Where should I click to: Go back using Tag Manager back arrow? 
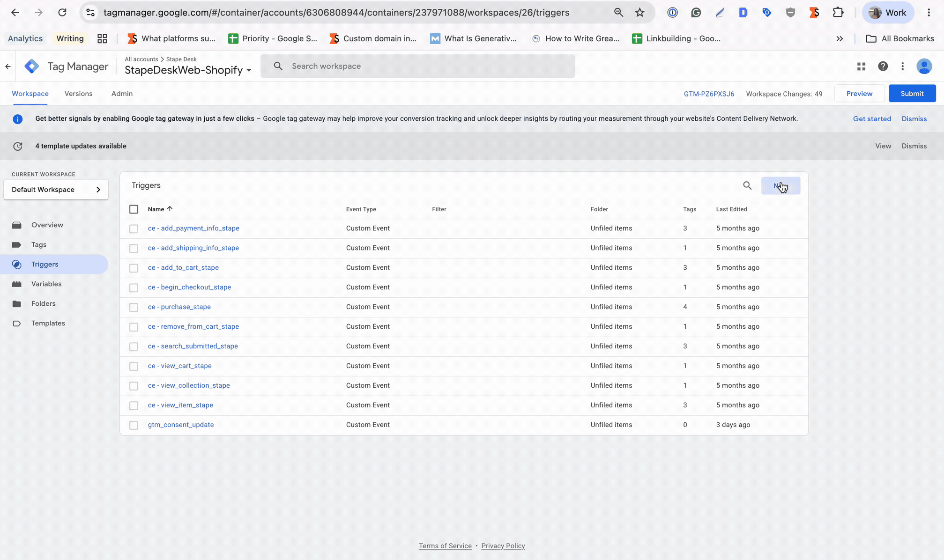(8, 66)
